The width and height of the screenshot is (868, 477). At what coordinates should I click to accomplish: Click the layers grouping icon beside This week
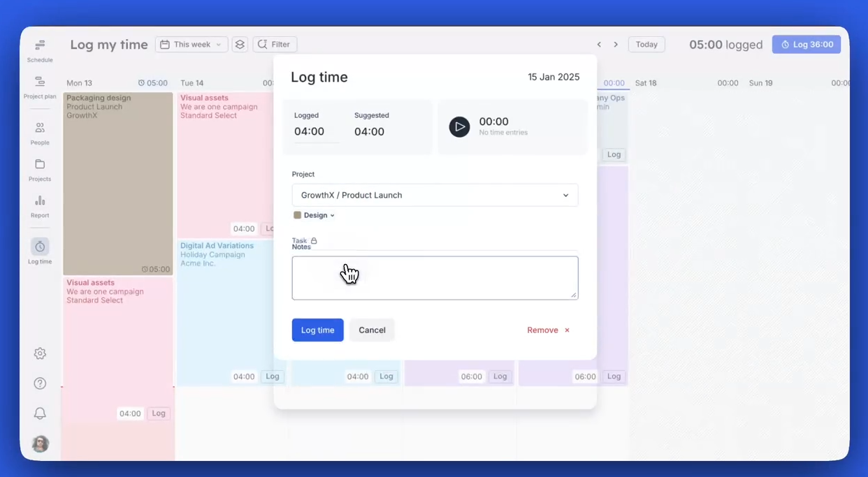coord(240,44)
